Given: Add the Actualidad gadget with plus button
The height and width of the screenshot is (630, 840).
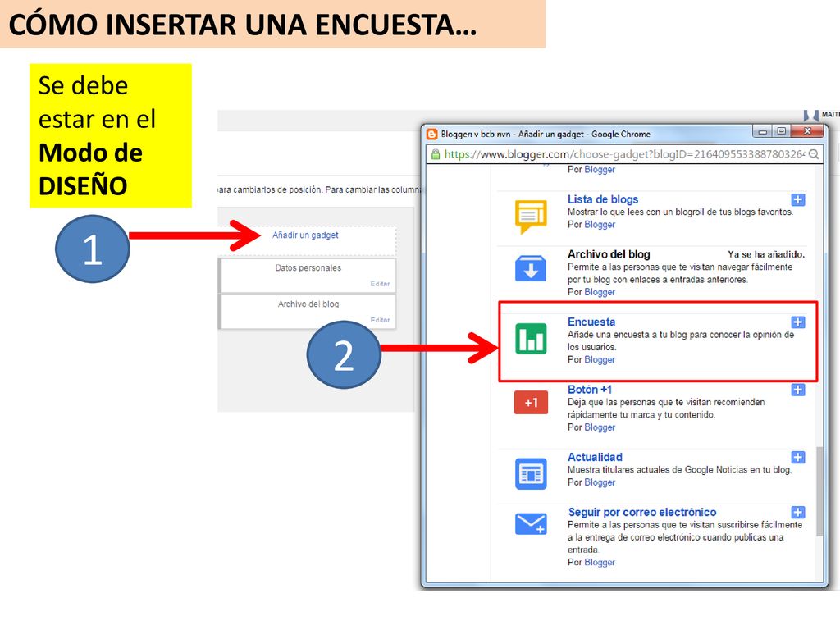Looking at the screenshot, I should click(x=797, y=457).
